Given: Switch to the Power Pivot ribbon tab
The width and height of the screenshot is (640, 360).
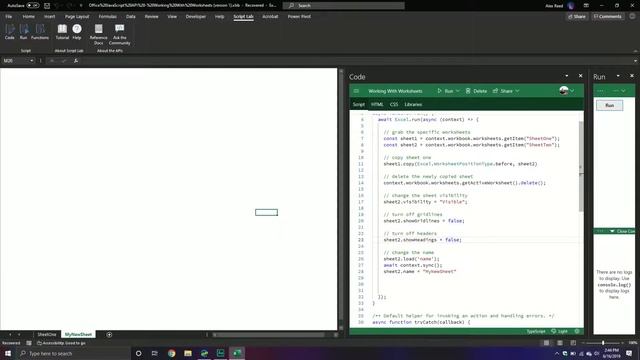Looking at the screenshot, I should coord(299,16).
